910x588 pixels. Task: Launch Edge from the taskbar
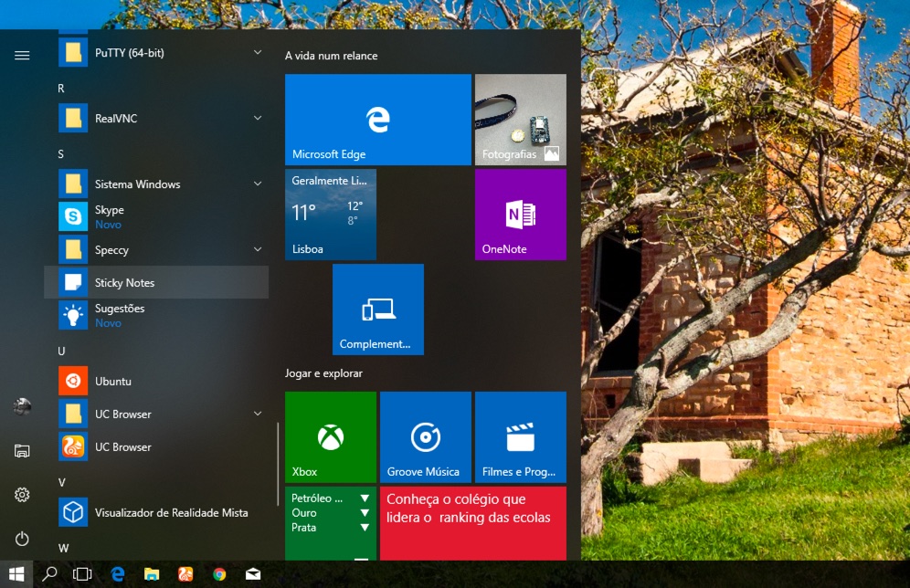[118, 574]
